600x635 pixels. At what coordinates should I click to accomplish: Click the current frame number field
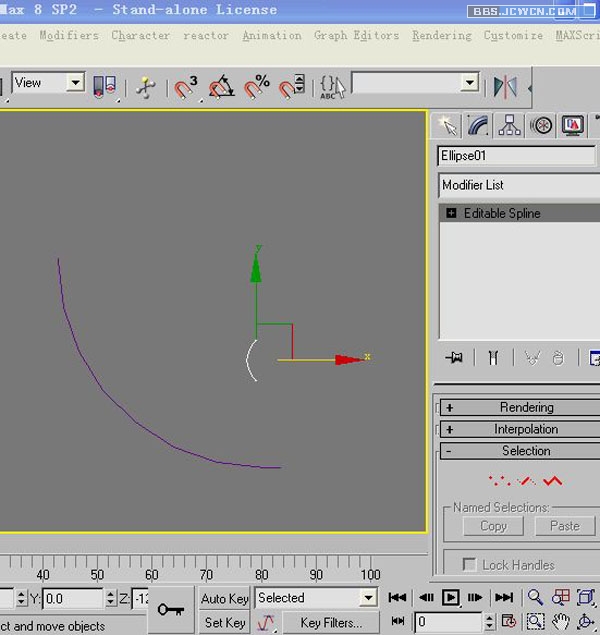[x=449, y=622]
